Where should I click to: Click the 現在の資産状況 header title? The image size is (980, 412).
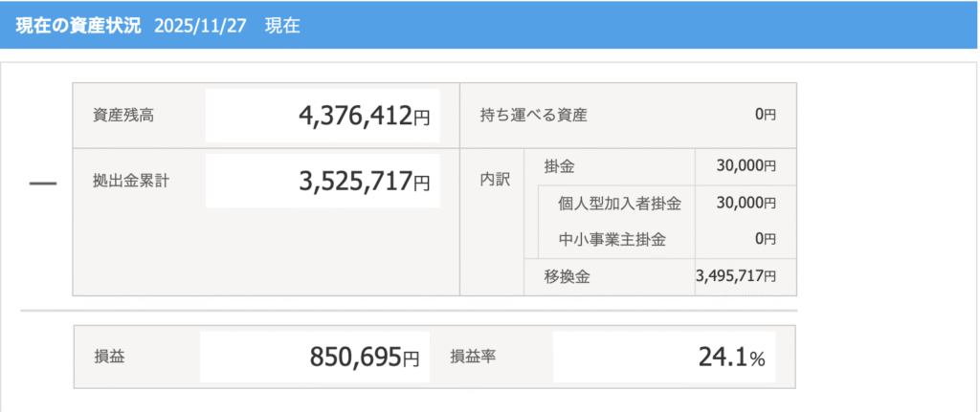click(78, 25)
